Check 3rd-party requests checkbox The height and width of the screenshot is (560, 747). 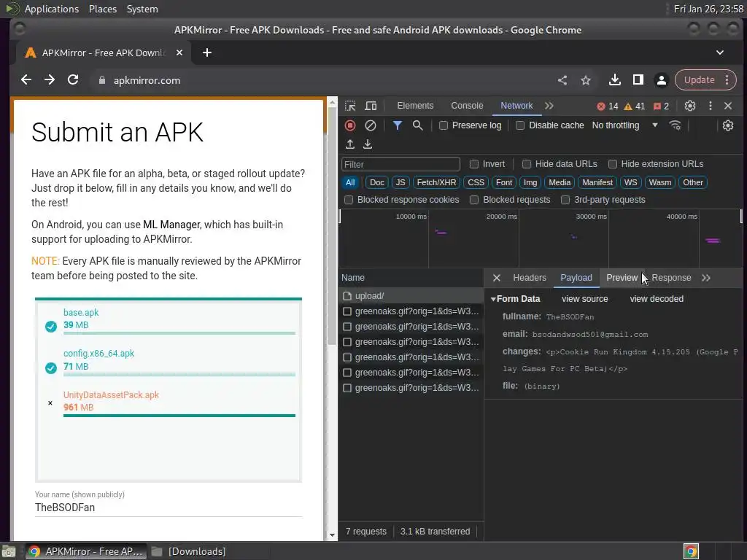565,200
